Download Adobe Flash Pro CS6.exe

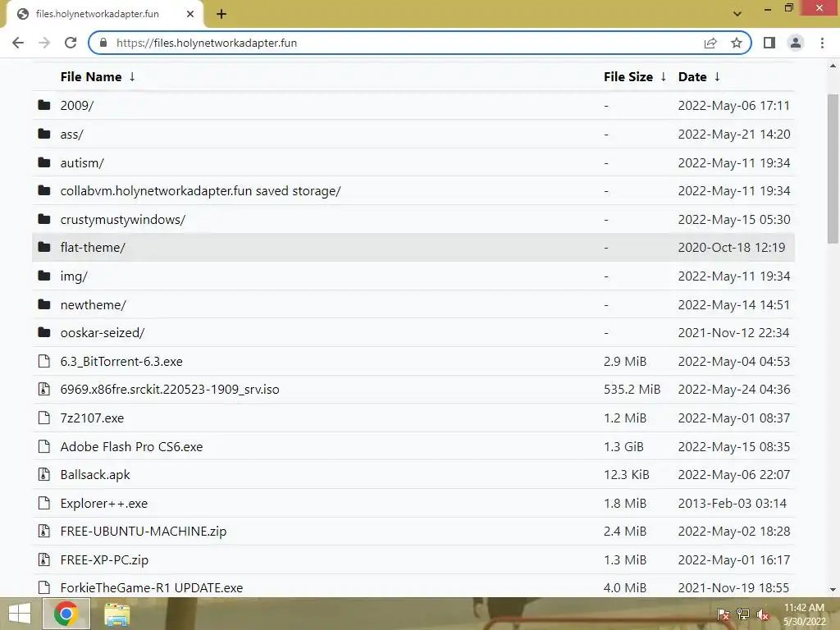coord(132,447)
